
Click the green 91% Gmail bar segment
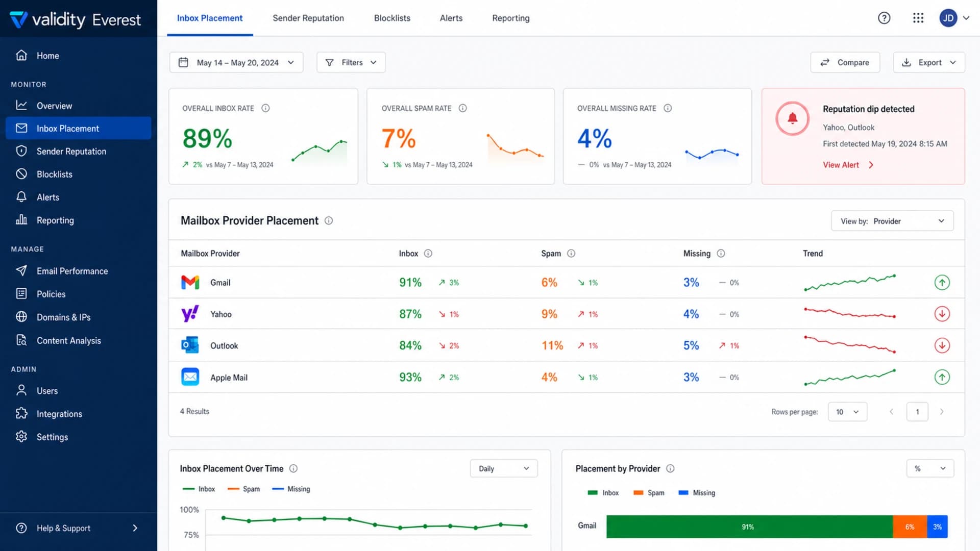[x=749, y=527]
